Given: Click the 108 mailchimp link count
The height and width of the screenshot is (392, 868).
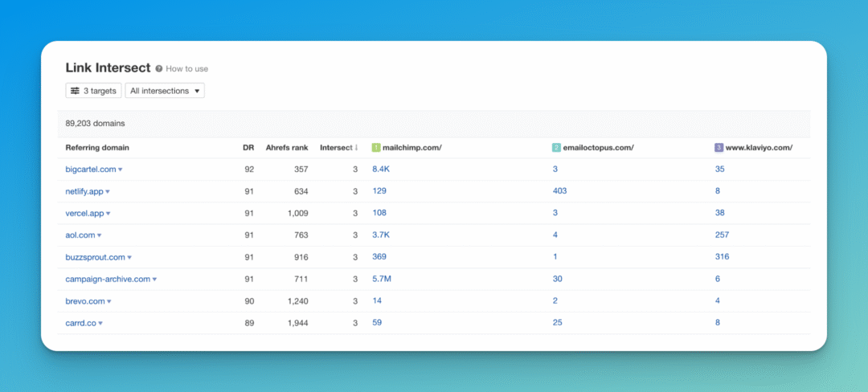Looking at the screenshot, I should 379,212.
